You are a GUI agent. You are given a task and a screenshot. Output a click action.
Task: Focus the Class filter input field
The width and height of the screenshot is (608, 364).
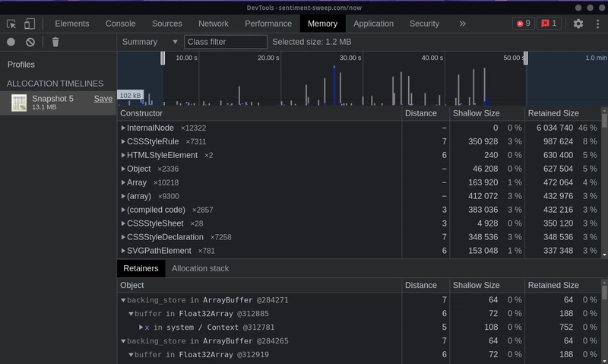(x=226, y=42)
